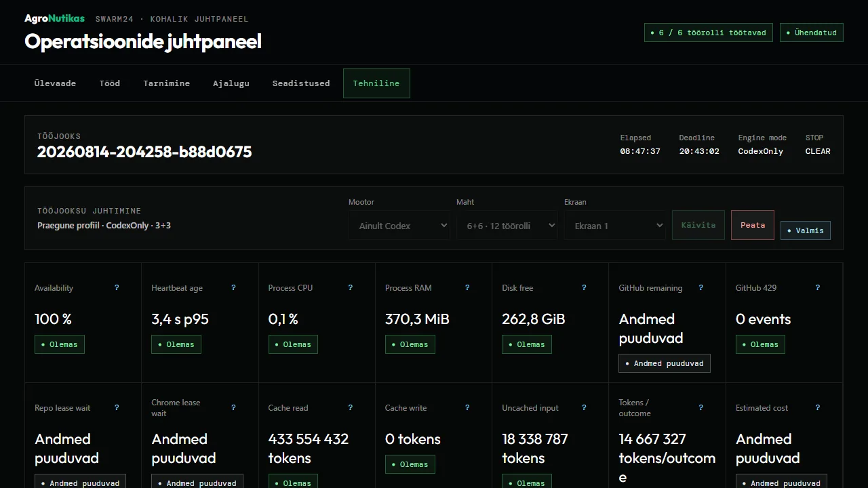Open GitHub remaining help icon
Screen dimensions: 868x488
click(701, 288)
